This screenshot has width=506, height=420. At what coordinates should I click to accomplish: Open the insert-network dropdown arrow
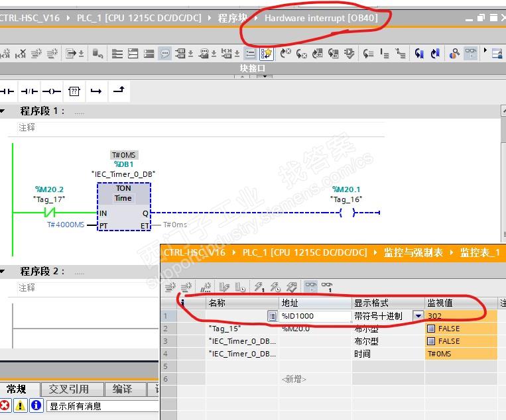click(82, 54)
